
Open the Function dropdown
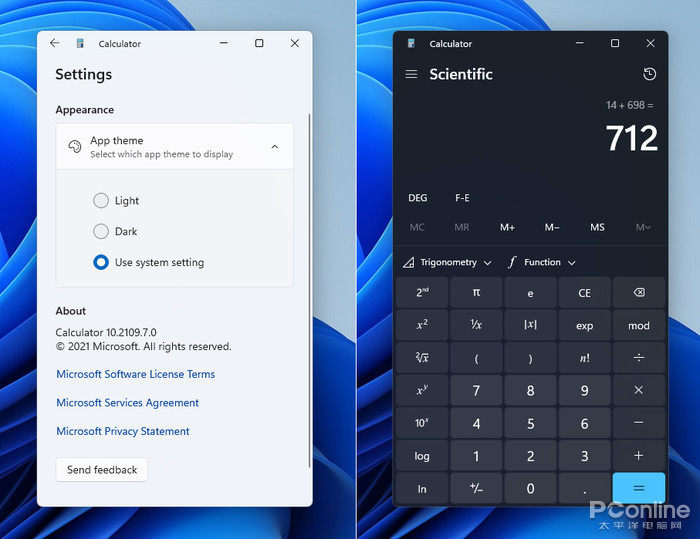pos(541,262)
